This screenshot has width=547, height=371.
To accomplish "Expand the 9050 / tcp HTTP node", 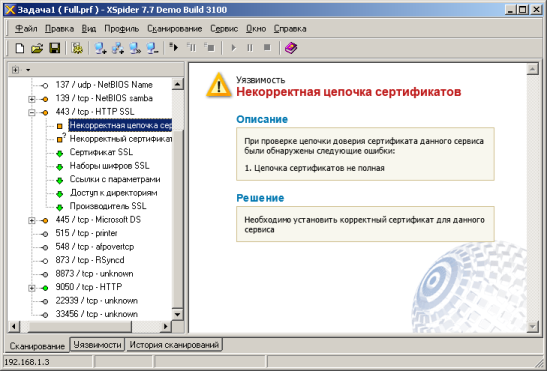I will click(x=32, y=288).
